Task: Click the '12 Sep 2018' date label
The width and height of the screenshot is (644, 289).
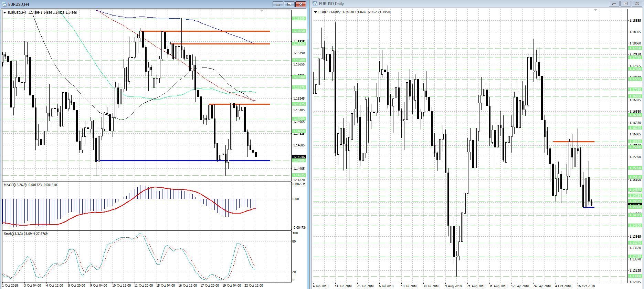Action: [520, 286]
